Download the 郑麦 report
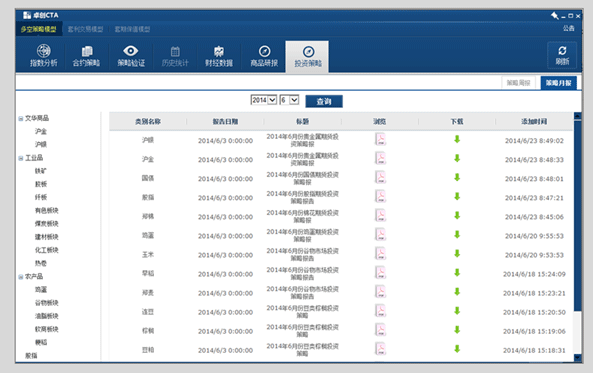 tap(457, 292)
